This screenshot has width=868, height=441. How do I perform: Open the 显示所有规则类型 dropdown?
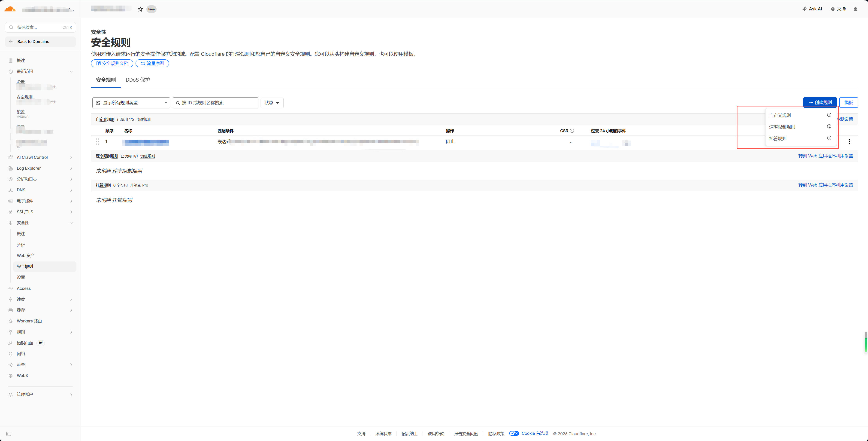tap(131, 103)
